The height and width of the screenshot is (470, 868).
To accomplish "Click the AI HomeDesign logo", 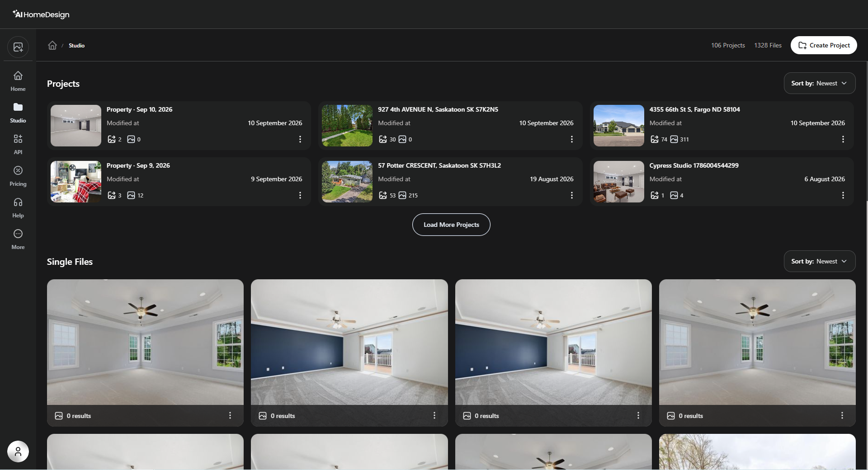I will click(41, 14).
